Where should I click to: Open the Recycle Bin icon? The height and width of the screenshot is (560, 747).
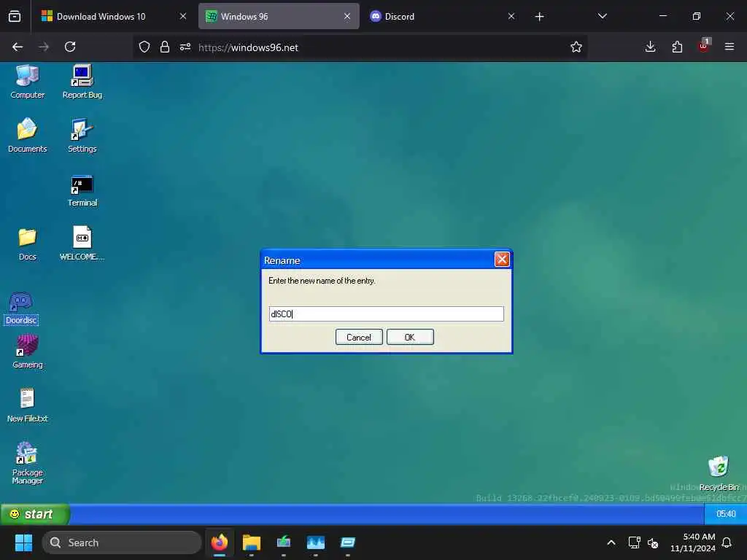click(x=719, y=472)
